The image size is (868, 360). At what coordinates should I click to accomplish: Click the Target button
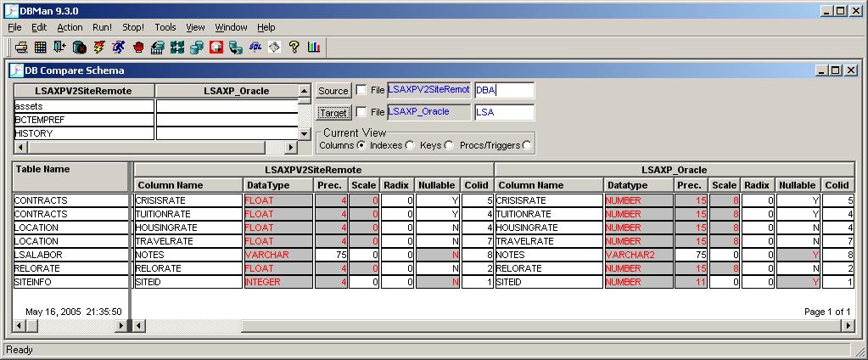(x=333, y=112)
